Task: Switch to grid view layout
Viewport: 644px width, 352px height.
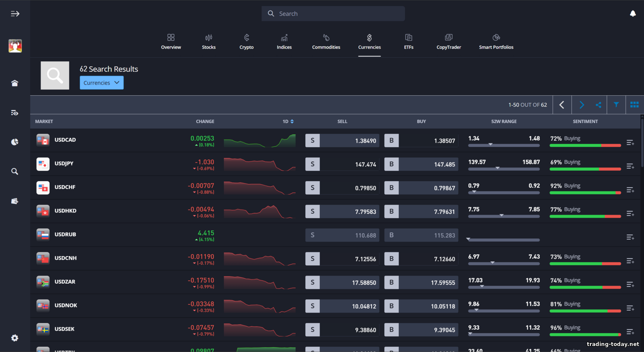Action: point(634,105)
